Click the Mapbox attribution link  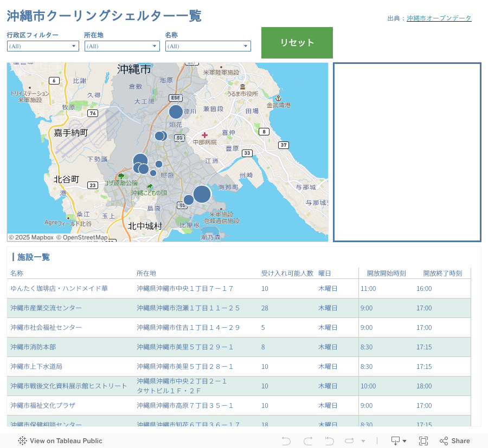pos(31,237)
